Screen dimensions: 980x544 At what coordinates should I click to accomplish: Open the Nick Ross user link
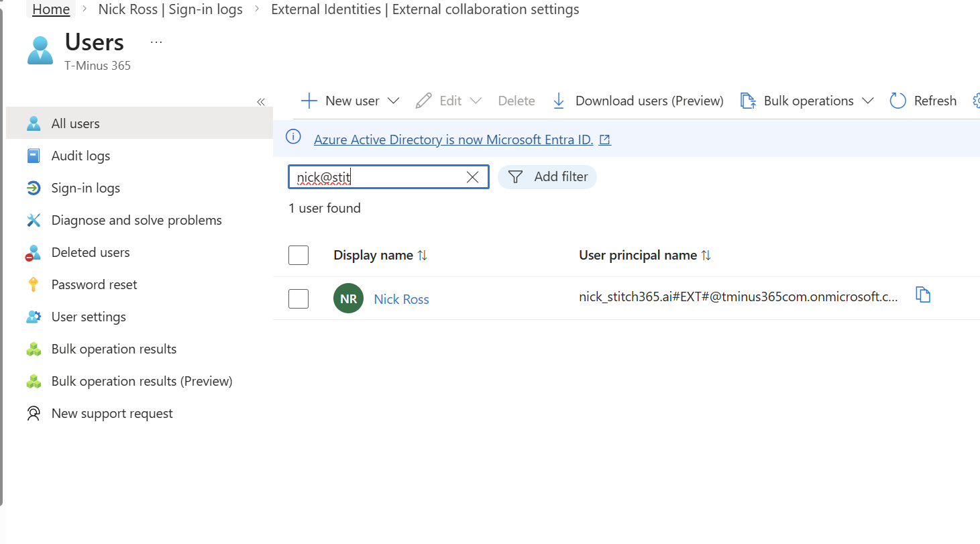[x=401, y=299]
